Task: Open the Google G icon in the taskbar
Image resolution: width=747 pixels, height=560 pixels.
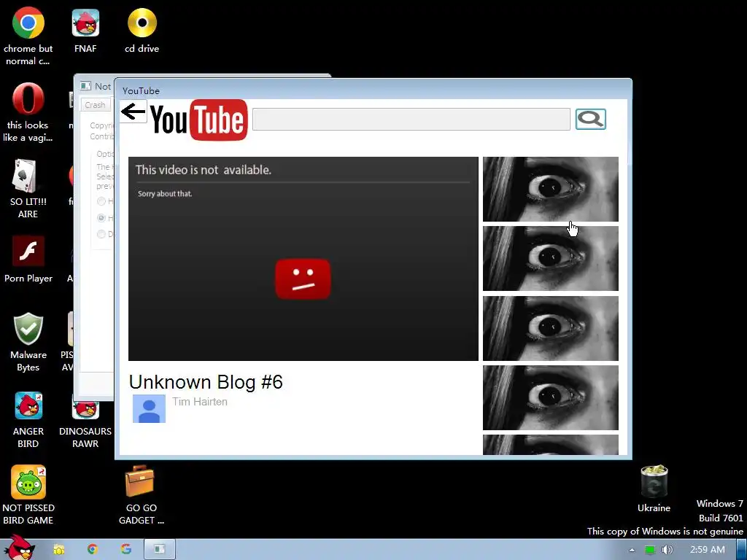Action: 125,550
